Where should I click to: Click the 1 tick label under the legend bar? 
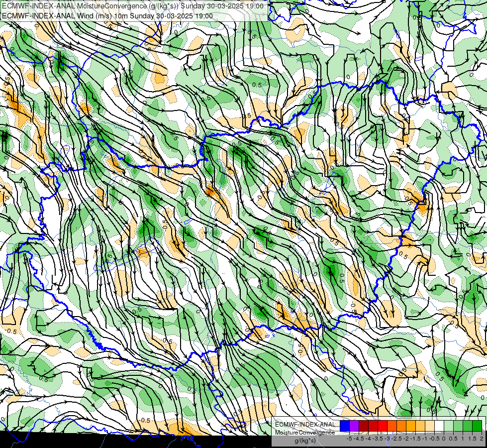(463, 439)
